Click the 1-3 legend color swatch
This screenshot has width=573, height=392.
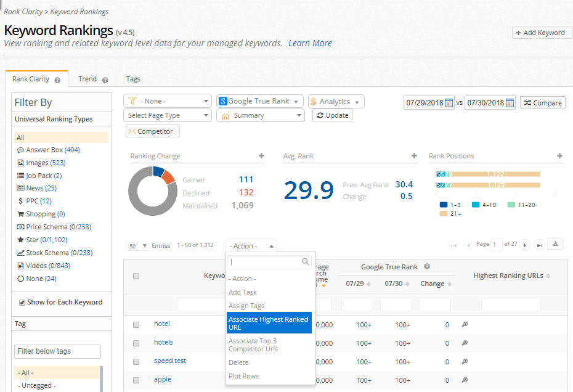(443, 205)
